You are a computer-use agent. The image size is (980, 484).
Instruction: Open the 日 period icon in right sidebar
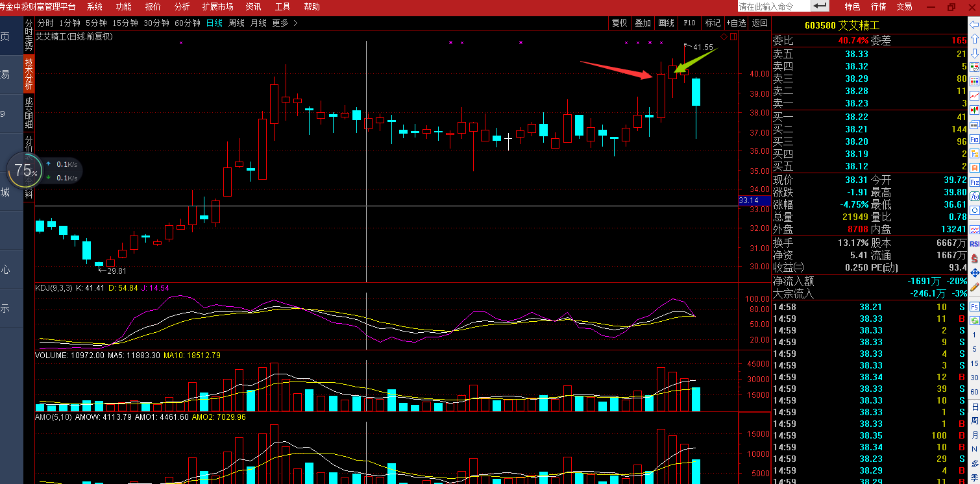[974, 407]
